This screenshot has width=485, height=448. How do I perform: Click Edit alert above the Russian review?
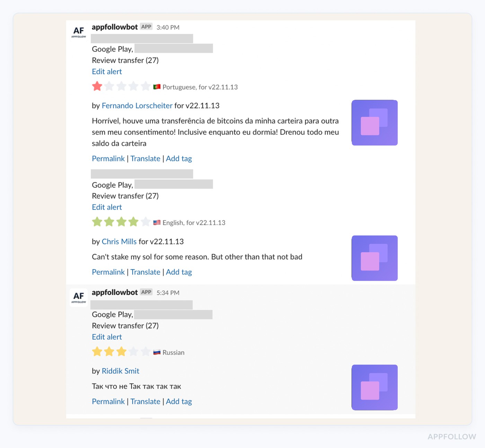[x=107, y=336]
